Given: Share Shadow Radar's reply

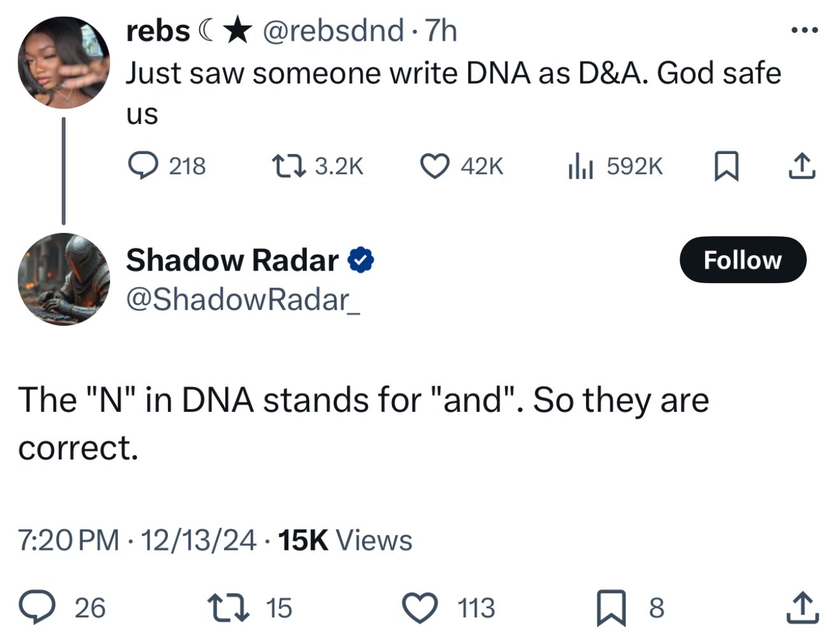Looking at the screenshot, I should coord(801,607).
